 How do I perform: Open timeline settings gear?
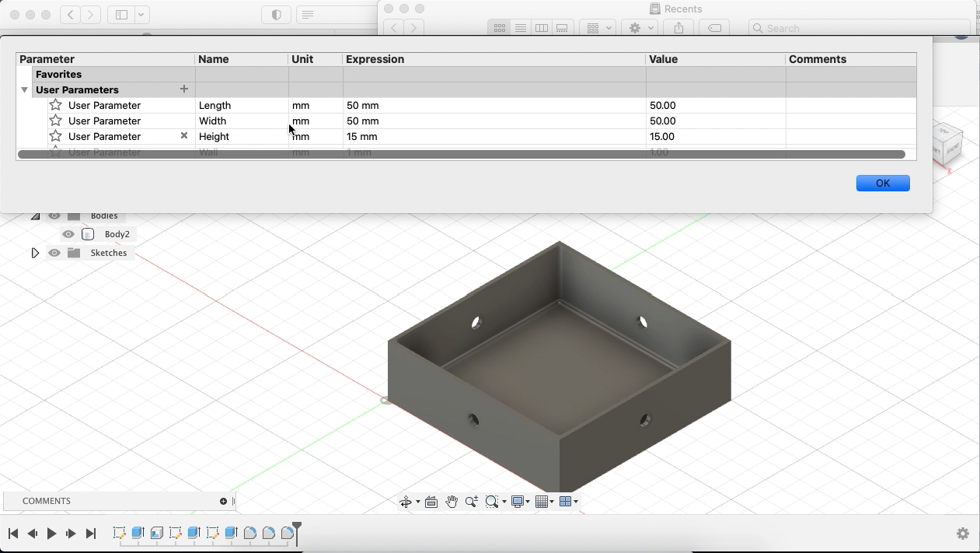click(x=963, y=534)
